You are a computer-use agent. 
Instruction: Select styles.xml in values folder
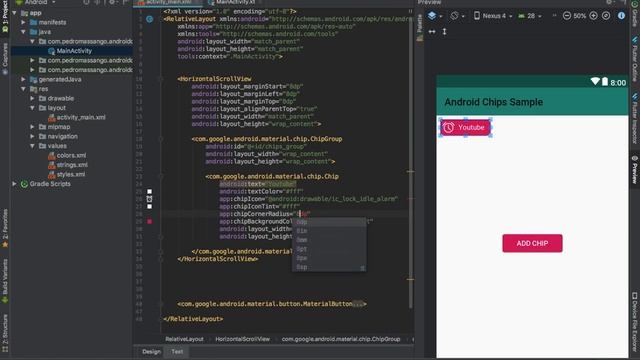[71, 174]
